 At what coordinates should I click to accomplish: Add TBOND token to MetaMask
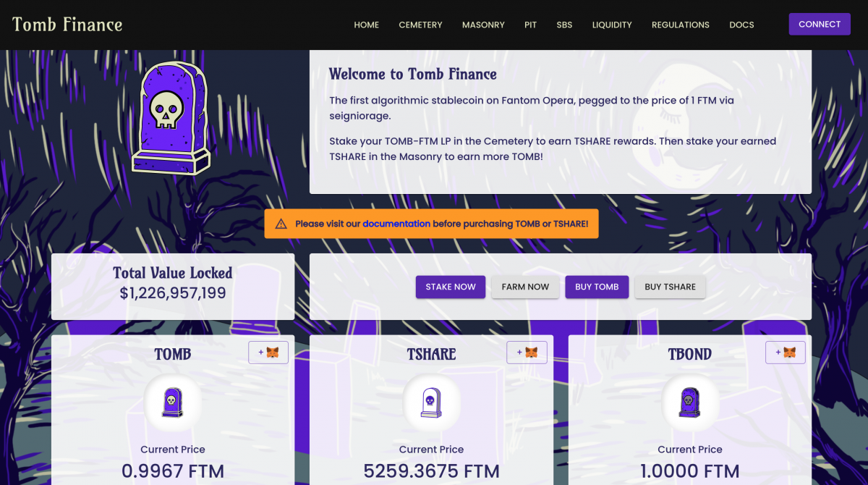point(786,353)
